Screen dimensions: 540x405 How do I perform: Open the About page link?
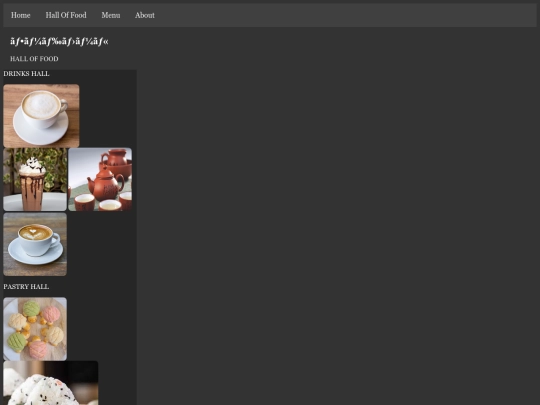(145, 15)
